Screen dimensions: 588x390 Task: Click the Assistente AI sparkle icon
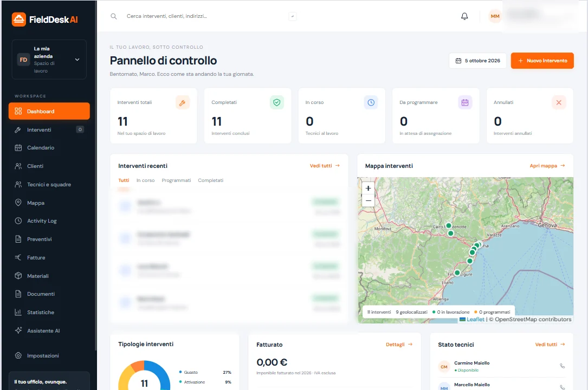(18, 330)
